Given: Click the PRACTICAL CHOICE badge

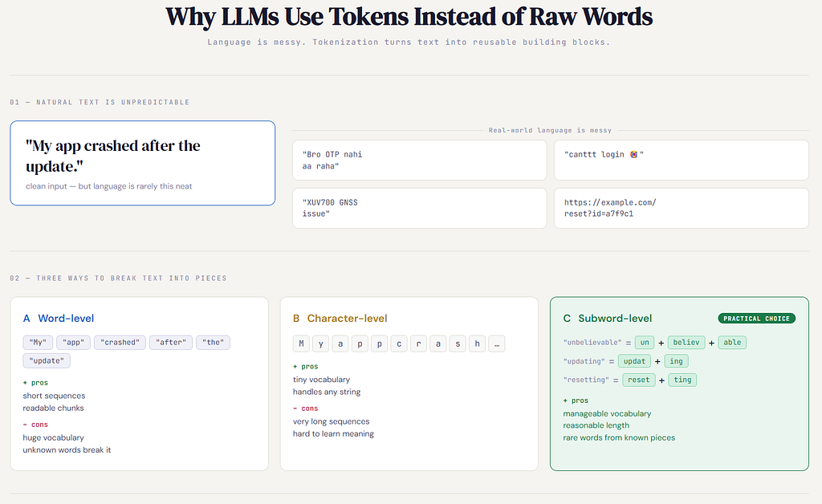Looking at the screenshot, I should (756, 319).
